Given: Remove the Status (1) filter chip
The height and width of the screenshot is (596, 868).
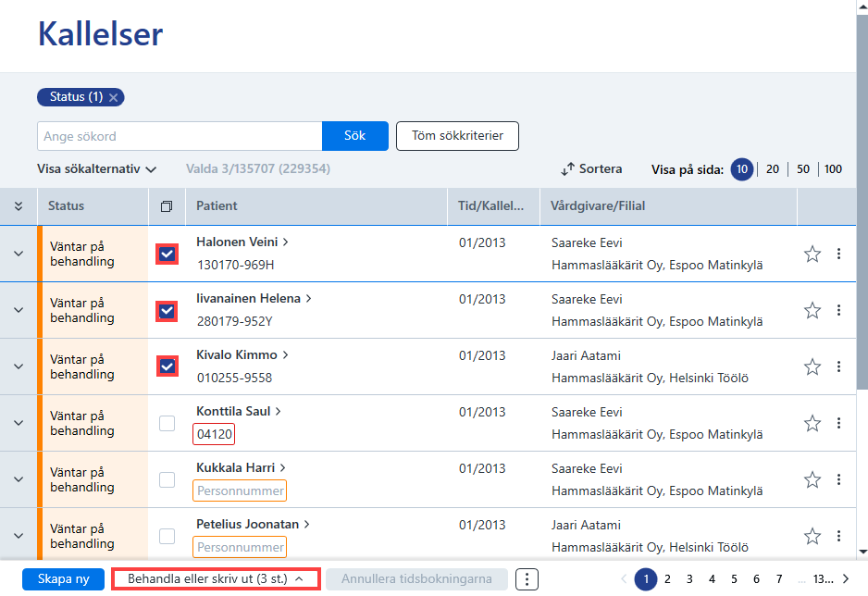Looking at the screenshot, I should (x=114, y=97).
